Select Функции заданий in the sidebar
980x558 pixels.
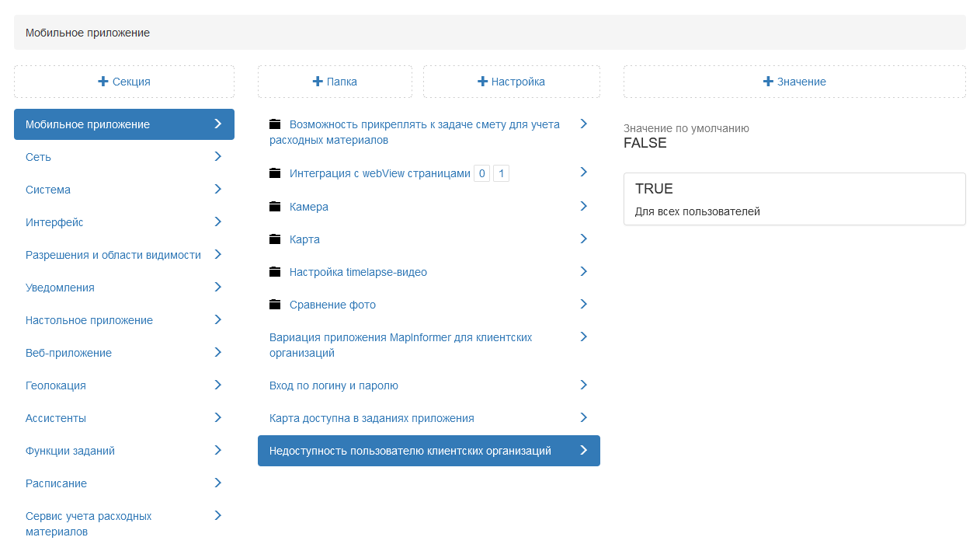point(70,451)
